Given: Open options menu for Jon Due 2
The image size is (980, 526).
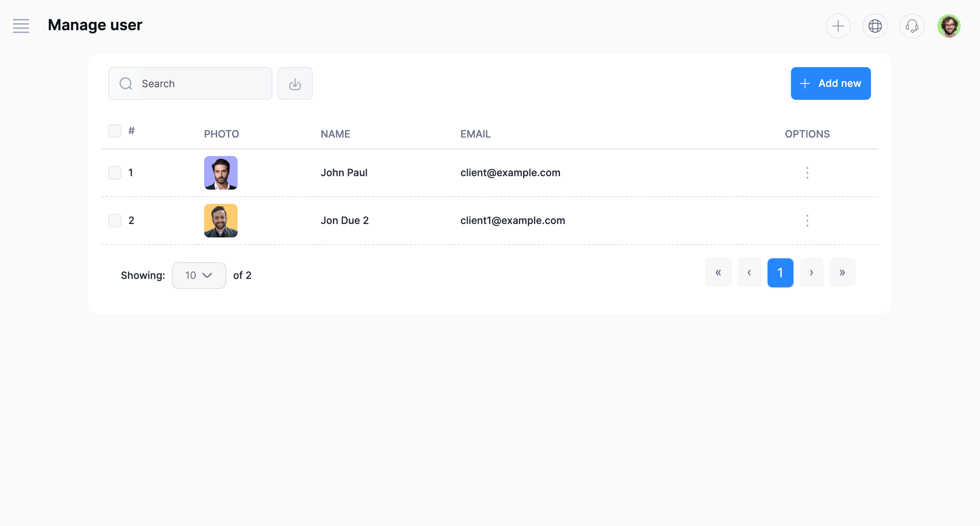Looking at the screenshot, I should click(807, 221).
